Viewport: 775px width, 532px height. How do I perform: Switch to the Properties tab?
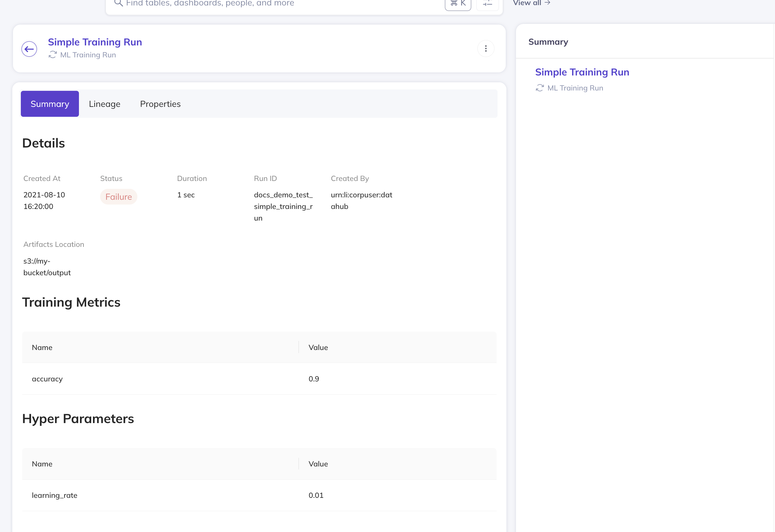coord(160,104)
